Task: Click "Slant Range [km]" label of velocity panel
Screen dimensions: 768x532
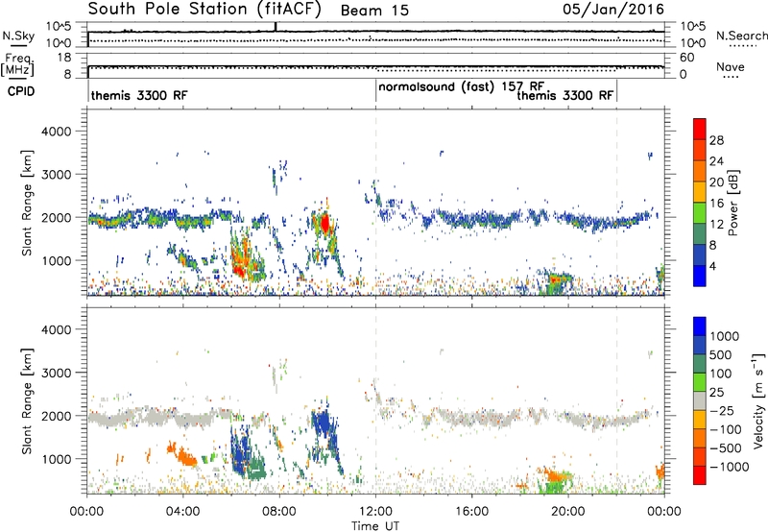Action: (x=27, y=400)
